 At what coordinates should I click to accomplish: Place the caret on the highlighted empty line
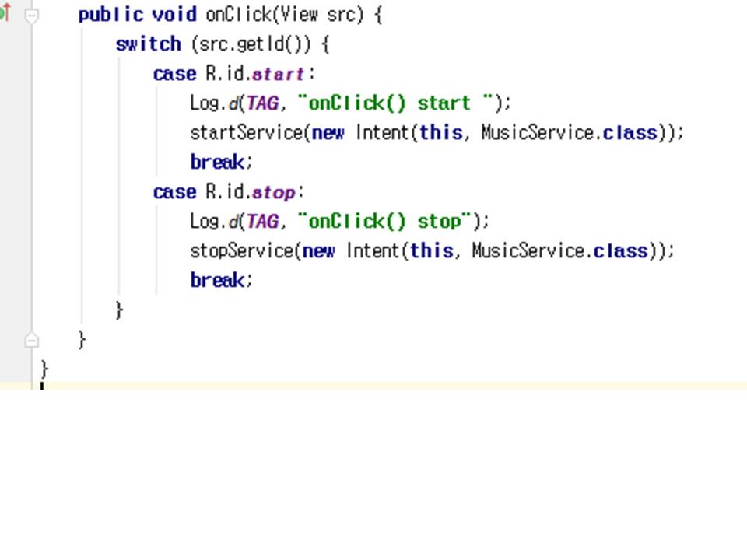coord(311,386)
